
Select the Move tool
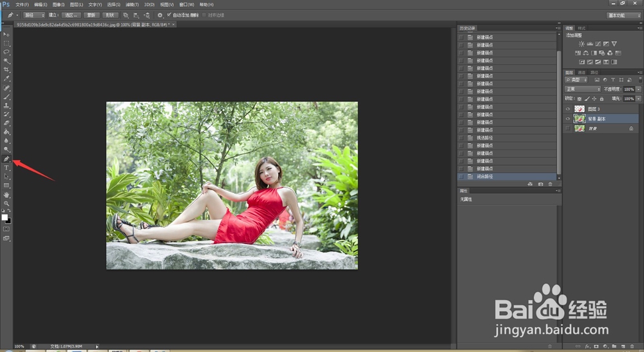tap(6, 35)
